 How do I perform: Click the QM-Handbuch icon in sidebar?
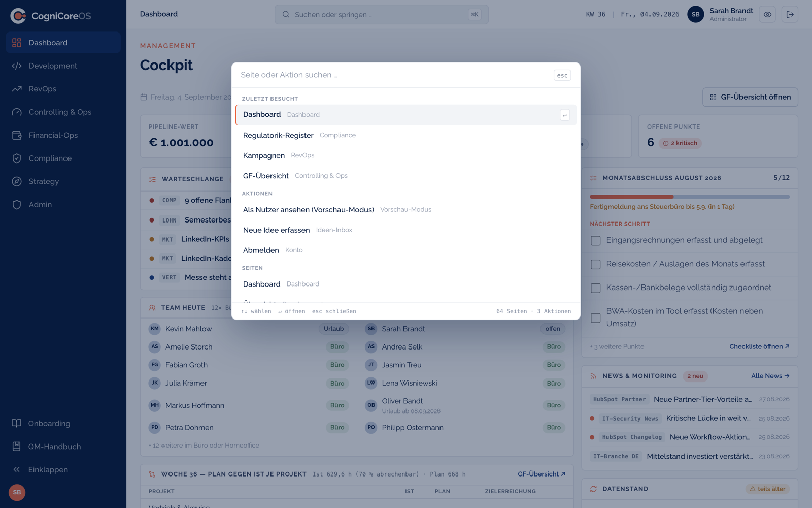[17, 447]
